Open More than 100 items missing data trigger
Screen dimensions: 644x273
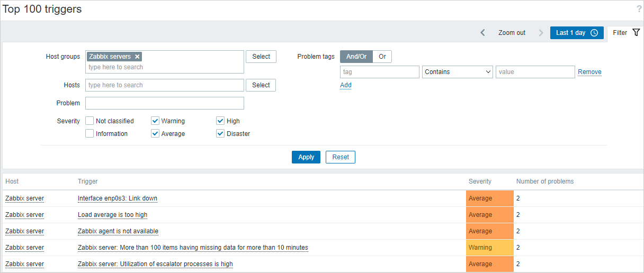tap(193, 248)
